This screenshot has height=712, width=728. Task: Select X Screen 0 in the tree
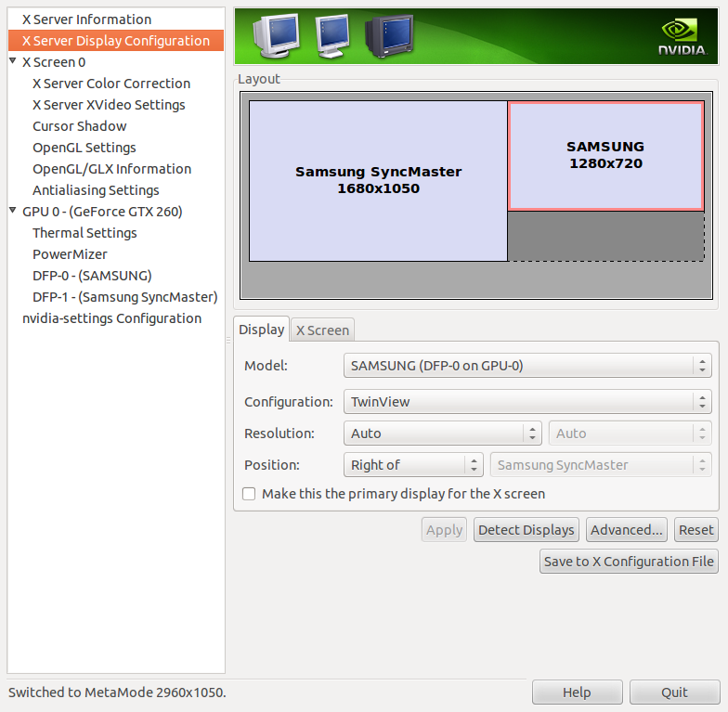tap(54, 62)
